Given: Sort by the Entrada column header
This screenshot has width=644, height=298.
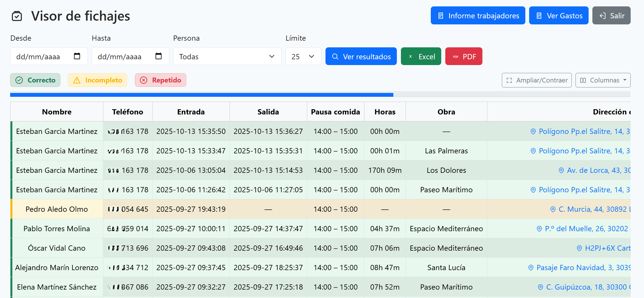Looking at the screenshot, I should click(x=191, y=112).
